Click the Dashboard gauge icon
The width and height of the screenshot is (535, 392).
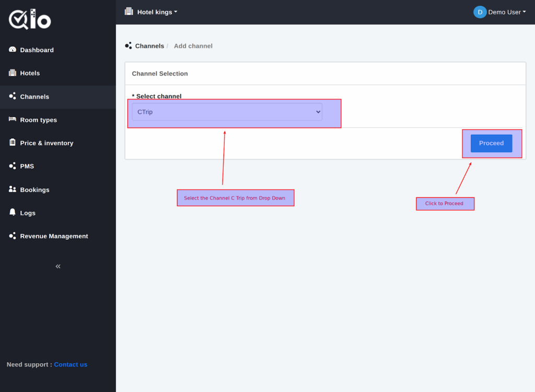tap(13, 50)
